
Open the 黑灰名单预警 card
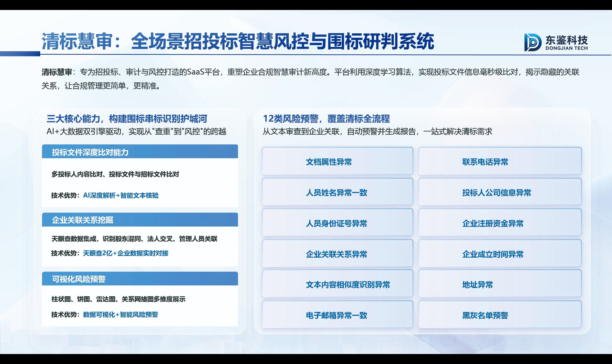click(x=500, y=315)
